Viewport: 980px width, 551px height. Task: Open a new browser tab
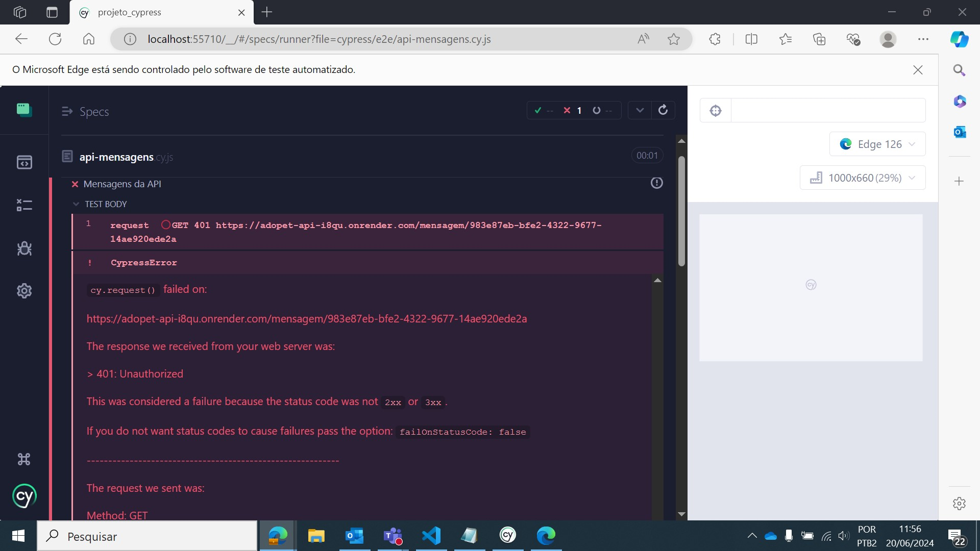point(267,12)
